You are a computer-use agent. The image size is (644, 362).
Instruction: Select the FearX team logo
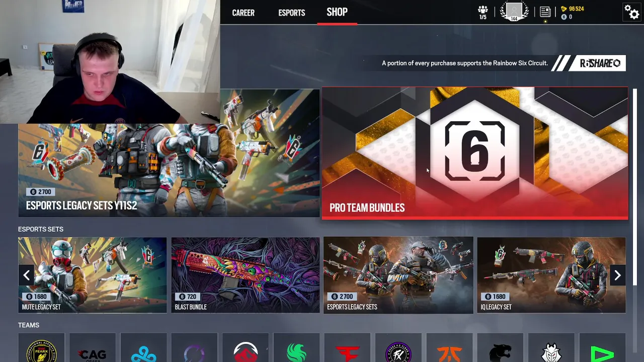41,348
